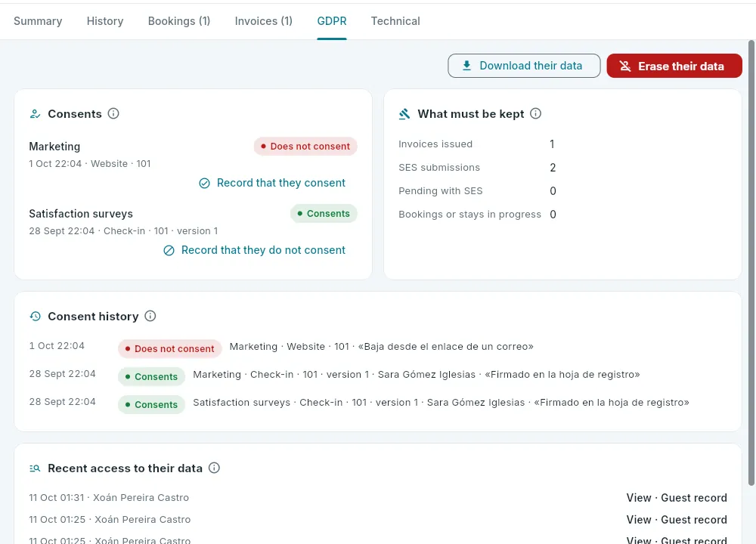Click '11 Oct 01:31 · Xoán Pereira Castro' entry
756x544 pixels.
(x=109, y=498)
